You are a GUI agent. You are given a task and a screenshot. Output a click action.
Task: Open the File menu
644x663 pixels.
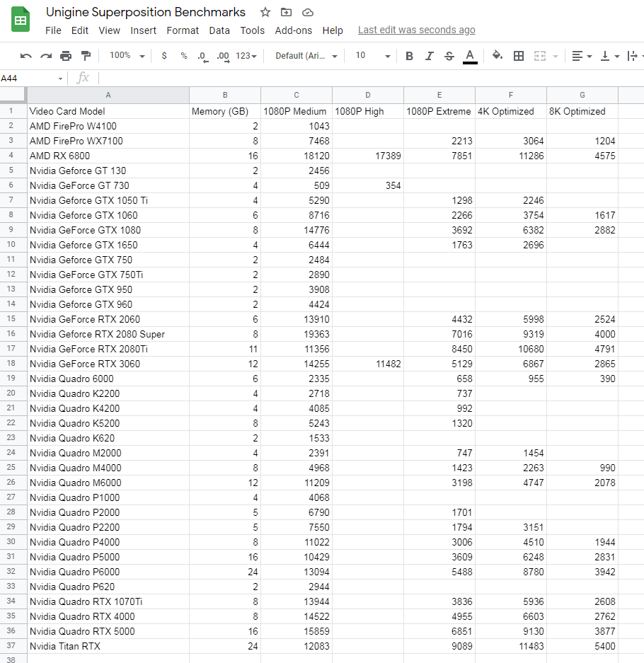tap(53, 30)
